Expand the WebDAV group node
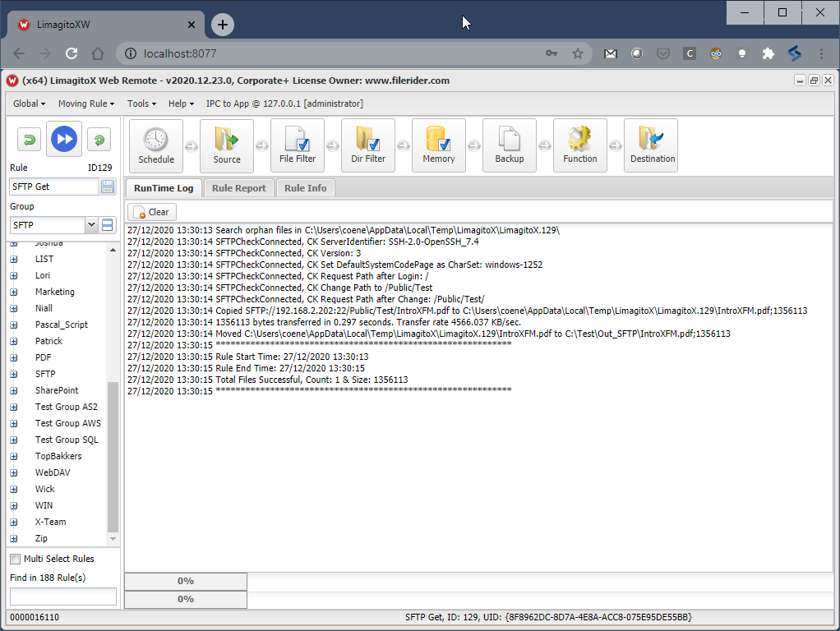 [13, 472]
